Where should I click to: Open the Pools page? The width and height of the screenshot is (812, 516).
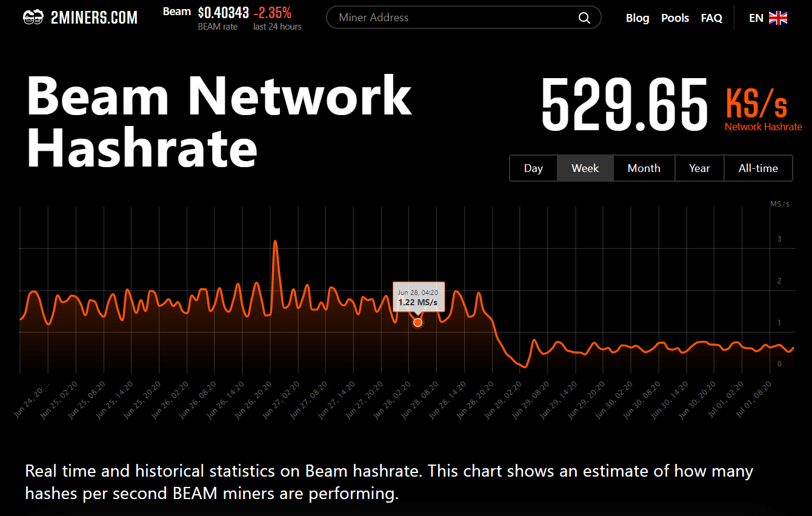(x=674, y=18)
